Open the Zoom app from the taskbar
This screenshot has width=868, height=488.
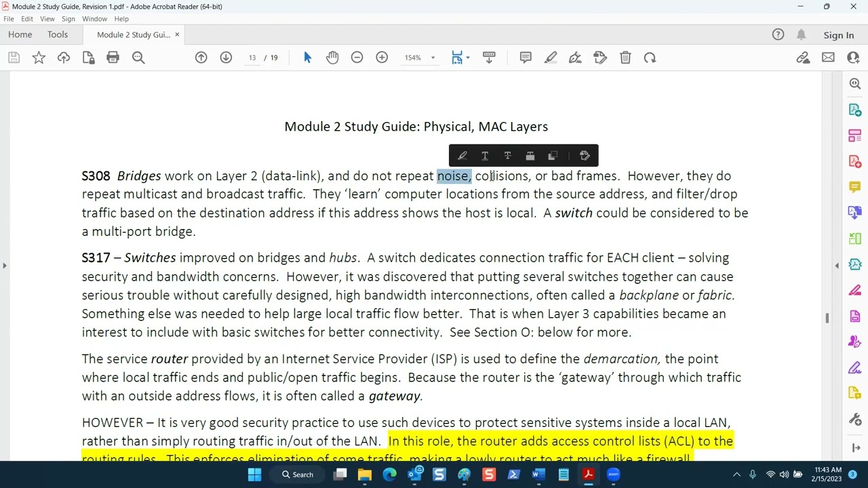click(x=613, y=474)
